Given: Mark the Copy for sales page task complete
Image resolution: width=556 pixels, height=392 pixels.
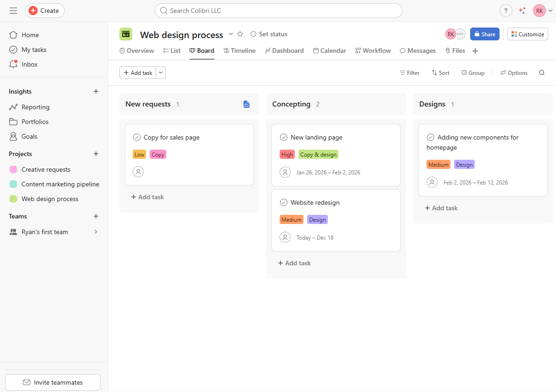Looking at the screenshot, I should [136, 137].
